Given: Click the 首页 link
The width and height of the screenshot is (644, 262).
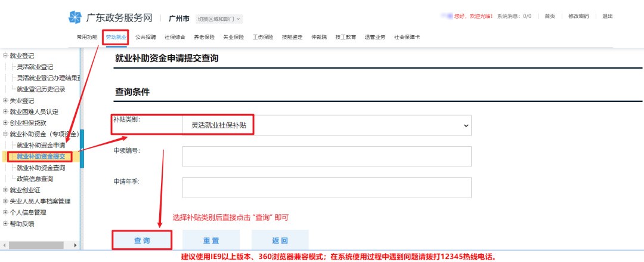Looking at the screenshot, I should click(550, 16).
